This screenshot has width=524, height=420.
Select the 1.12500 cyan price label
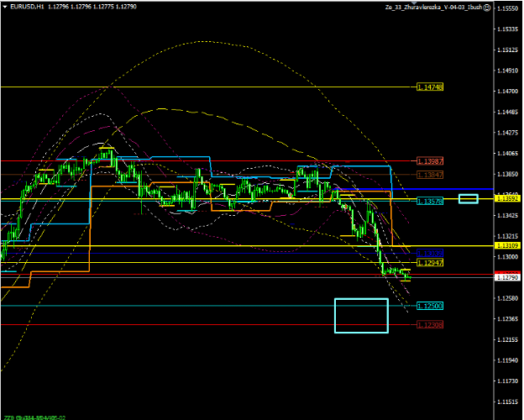pyautogui.click(x=430, y=306)
